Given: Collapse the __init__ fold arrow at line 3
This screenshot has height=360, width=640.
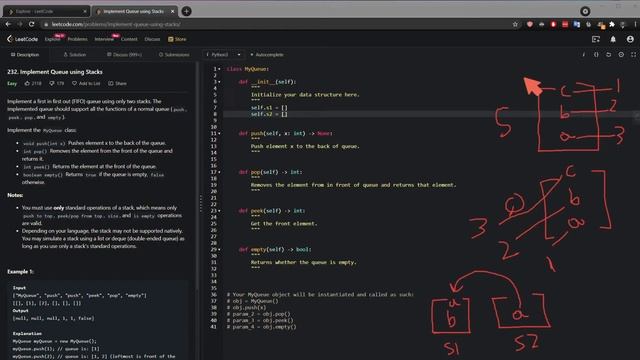Looking at the screenshot, I should pos(219,82).
